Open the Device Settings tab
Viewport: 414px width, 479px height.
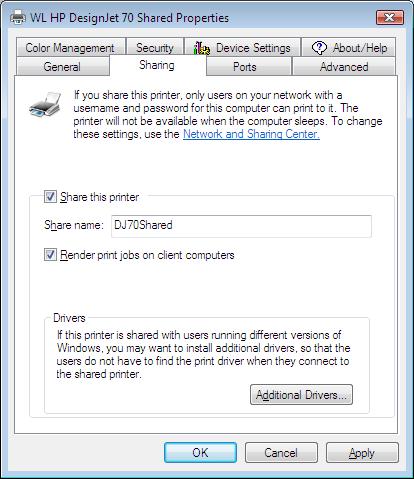243,47
